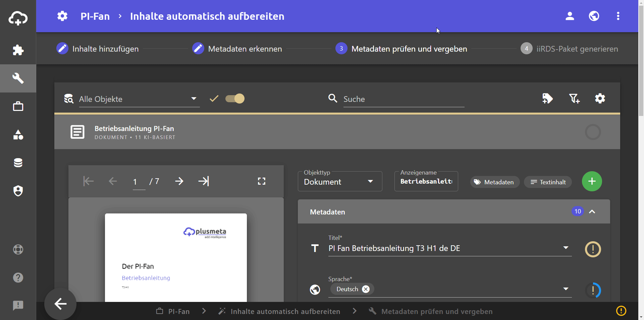
Task: Open fullscreen document preview
Action: 262,181
